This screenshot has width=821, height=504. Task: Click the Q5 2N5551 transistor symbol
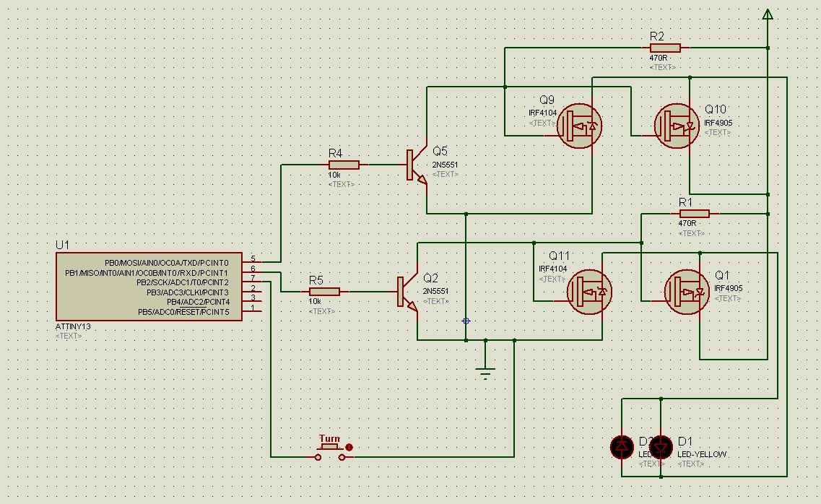pyautogui.click(x=417, y=165)
